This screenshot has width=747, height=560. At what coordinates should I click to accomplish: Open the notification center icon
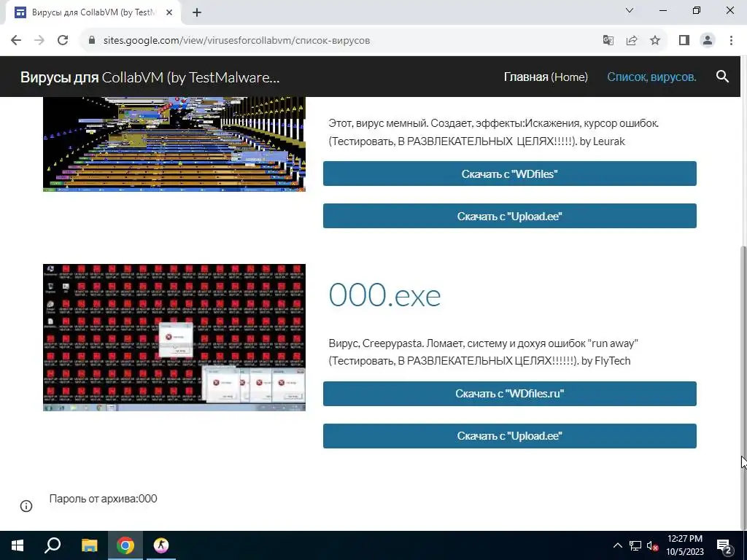click(x=724, y=545)
